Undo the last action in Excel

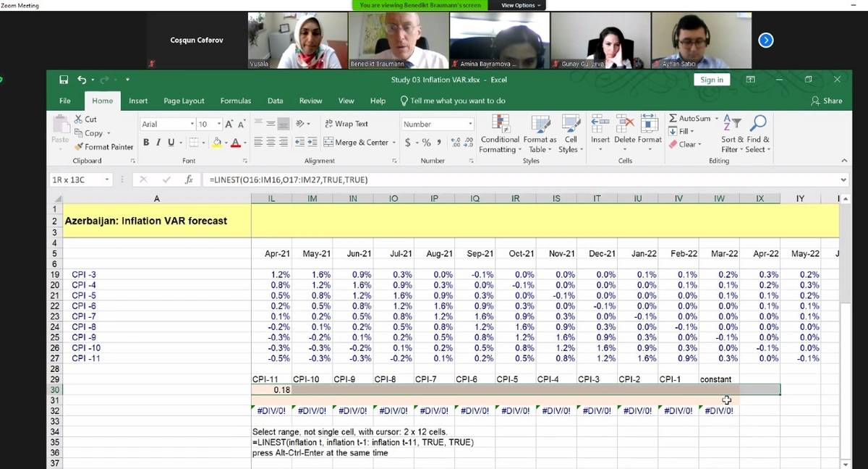pyautogui.click(x=82, y=80)
